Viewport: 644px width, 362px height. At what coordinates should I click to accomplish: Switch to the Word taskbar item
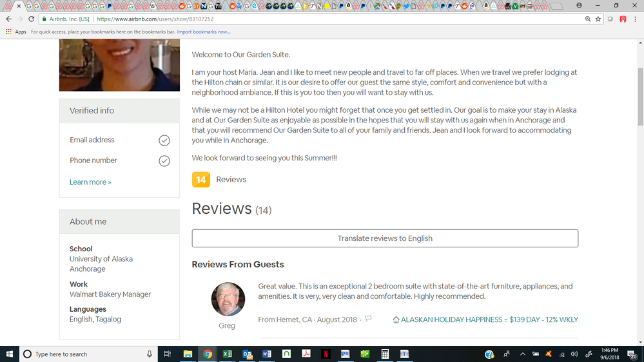266,354
